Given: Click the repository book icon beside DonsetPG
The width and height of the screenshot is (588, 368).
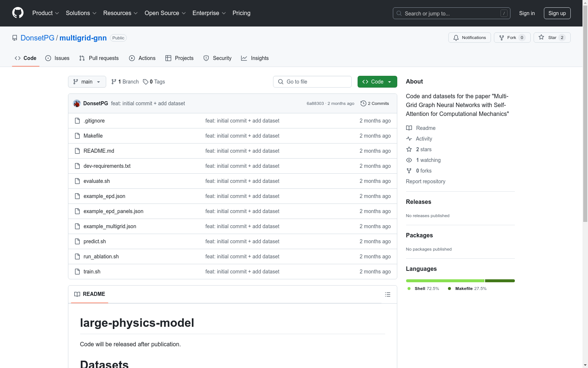Looking at the screenshot, I should pyautogui.click(x=15, y=38).
